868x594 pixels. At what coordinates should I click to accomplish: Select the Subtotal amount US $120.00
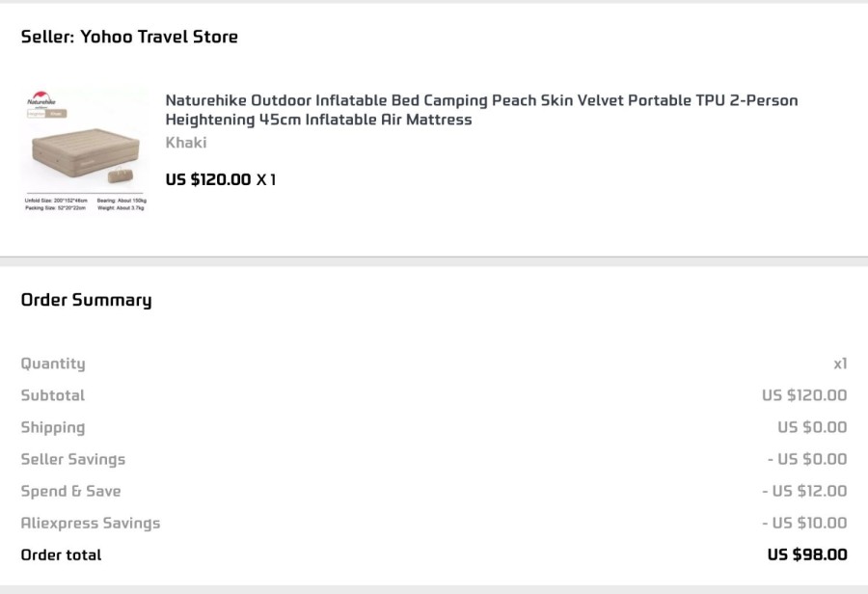[804, 395]
